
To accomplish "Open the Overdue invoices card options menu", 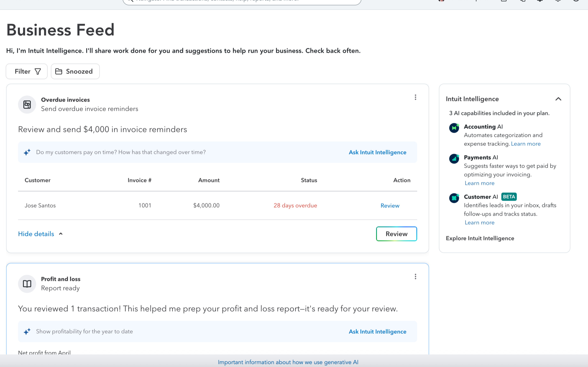I will (x=415, y=97).
